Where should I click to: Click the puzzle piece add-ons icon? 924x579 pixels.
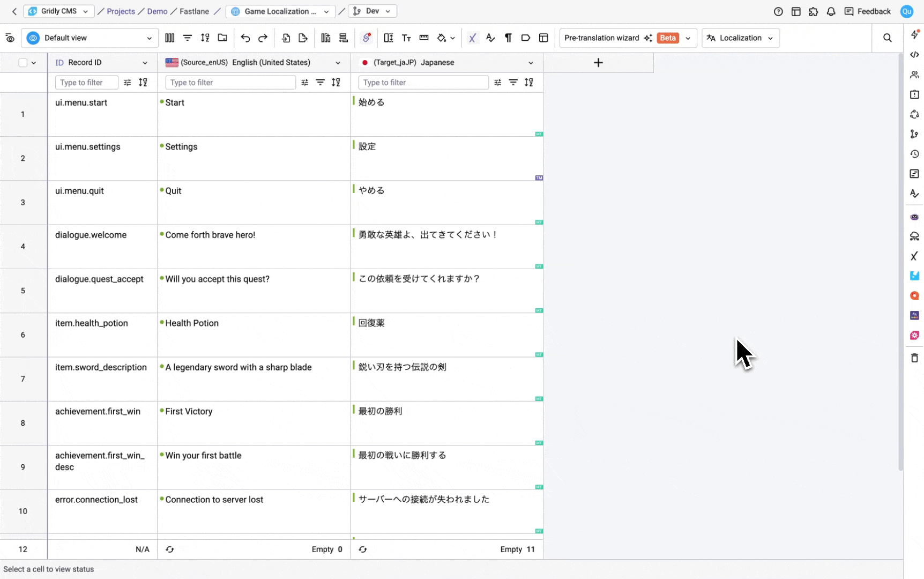814,11
